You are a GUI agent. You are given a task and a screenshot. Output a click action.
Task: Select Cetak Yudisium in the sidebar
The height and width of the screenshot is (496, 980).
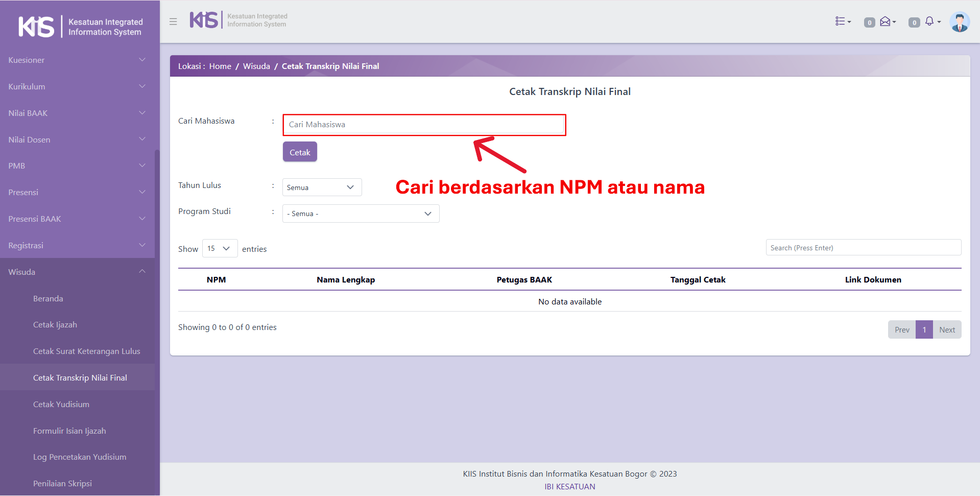(x=61, y=404)
